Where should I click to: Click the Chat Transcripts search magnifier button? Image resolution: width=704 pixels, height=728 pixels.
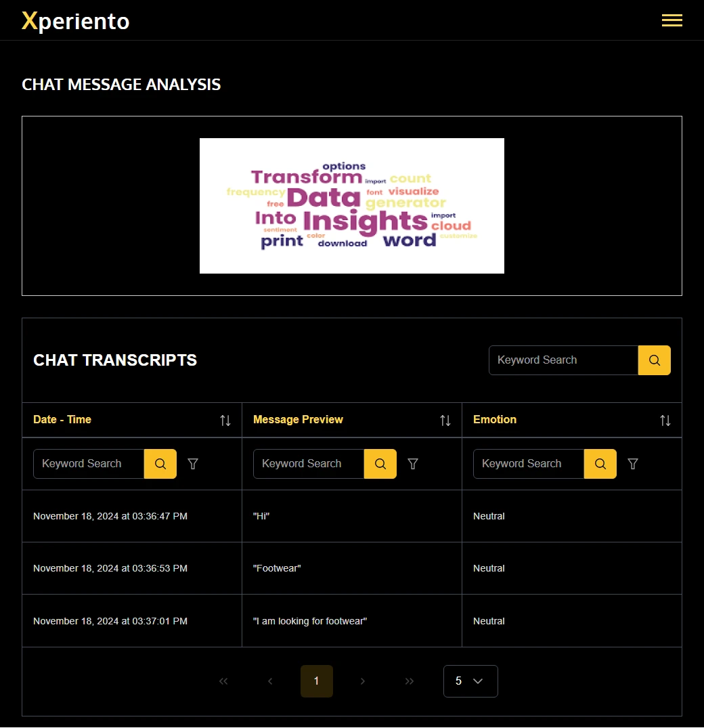(654, 360)
